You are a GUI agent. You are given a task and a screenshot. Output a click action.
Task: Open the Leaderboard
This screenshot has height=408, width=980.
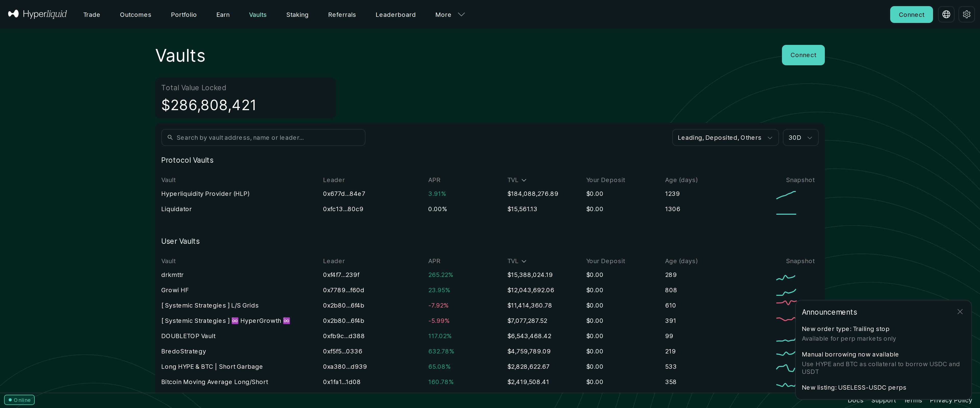396,15
